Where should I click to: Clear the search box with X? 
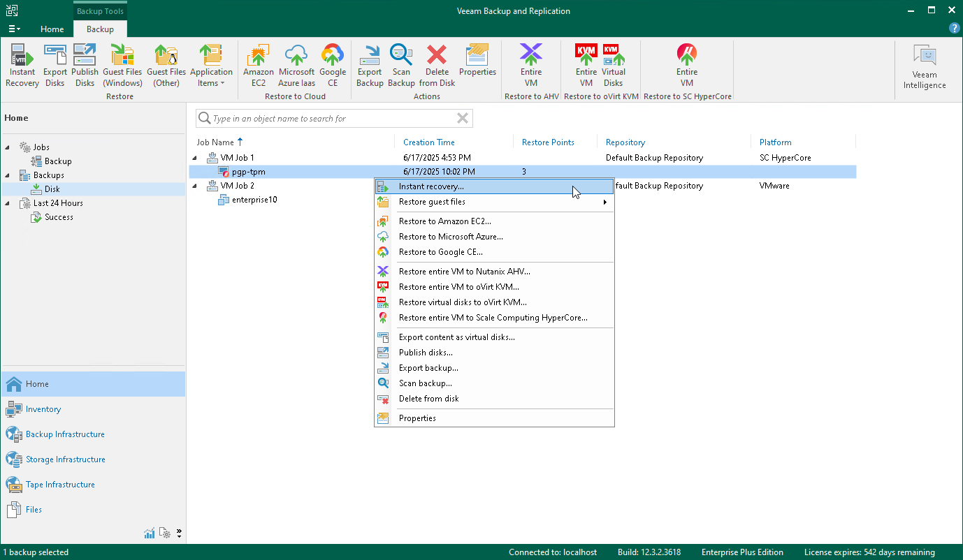(463, 119)
